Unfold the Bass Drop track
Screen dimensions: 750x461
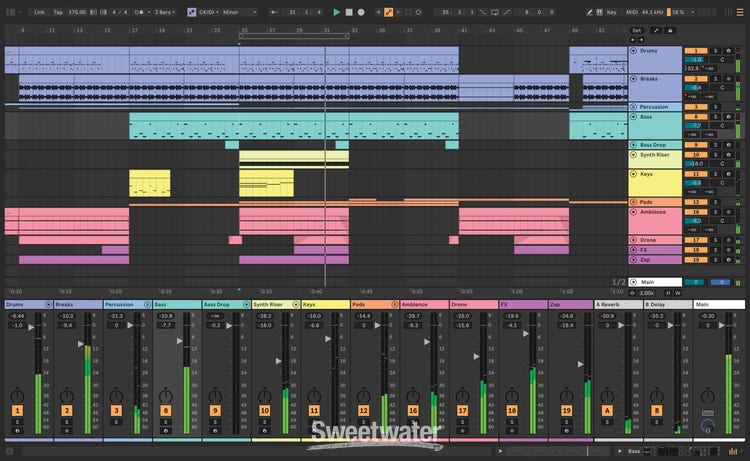click(x=633, y=144)
